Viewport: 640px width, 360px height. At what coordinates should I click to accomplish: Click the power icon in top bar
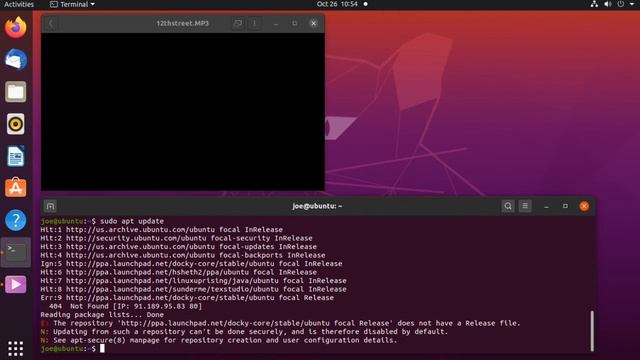[x=620, y=4]
